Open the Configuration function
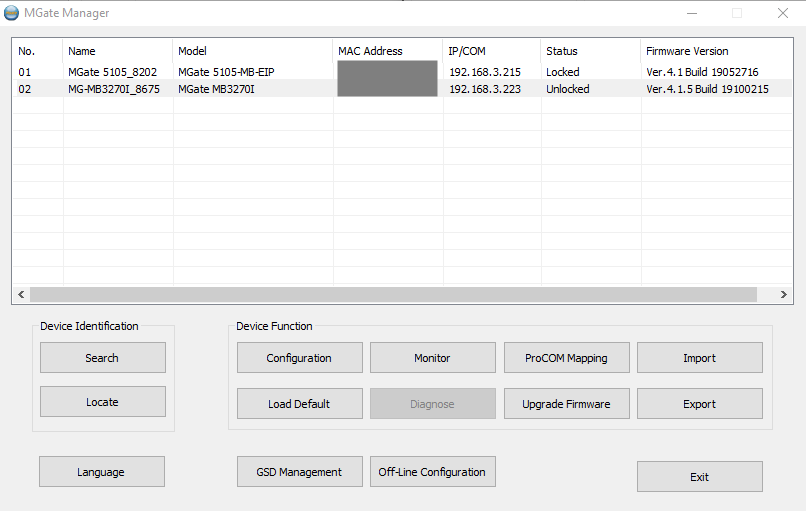 tap(300, 358)
